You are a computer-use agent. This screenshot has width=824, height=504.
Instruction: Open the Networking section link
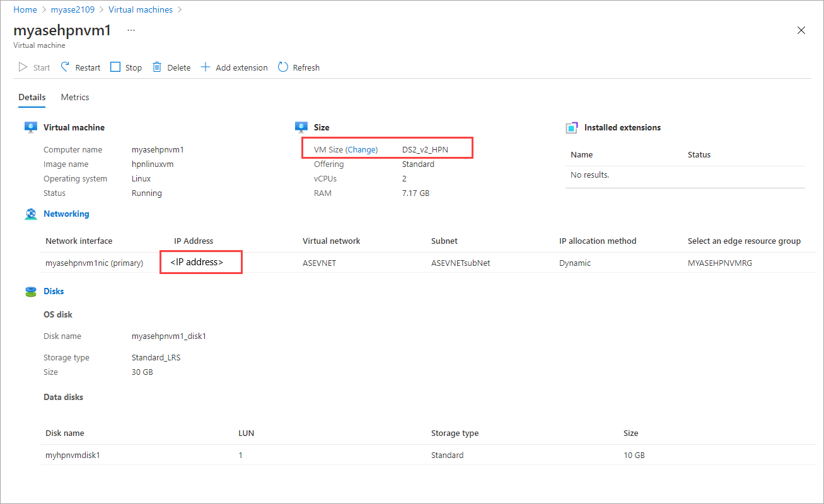click(66, 214)
